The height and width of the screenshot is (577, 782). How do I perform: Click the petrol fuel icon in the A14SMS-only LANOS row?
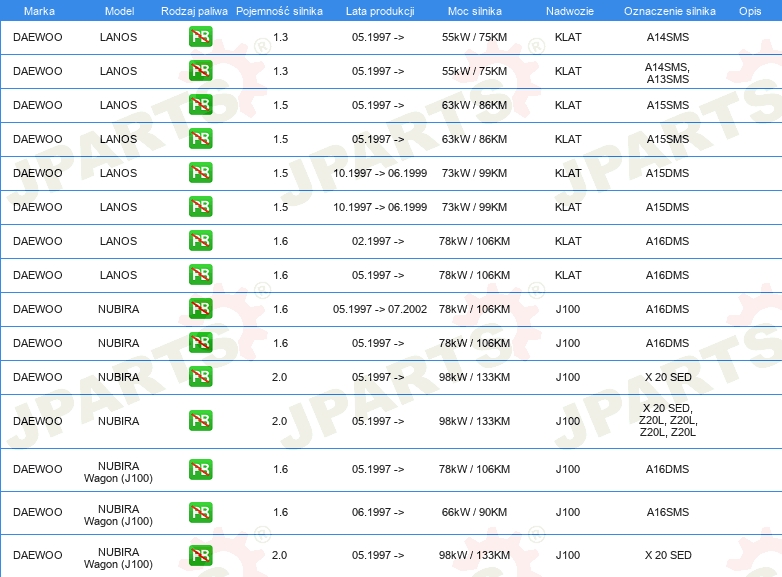[200, 37]
